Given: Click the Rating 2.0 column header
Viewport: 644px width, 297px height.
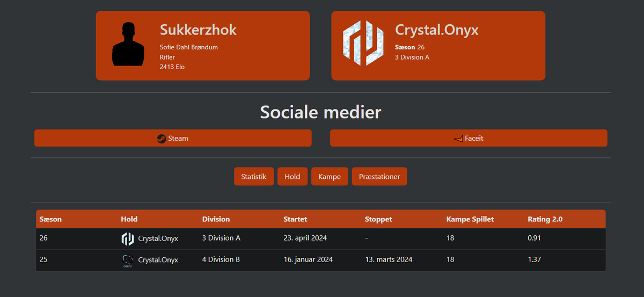Looking at the screenshot, I should [545, 219].
